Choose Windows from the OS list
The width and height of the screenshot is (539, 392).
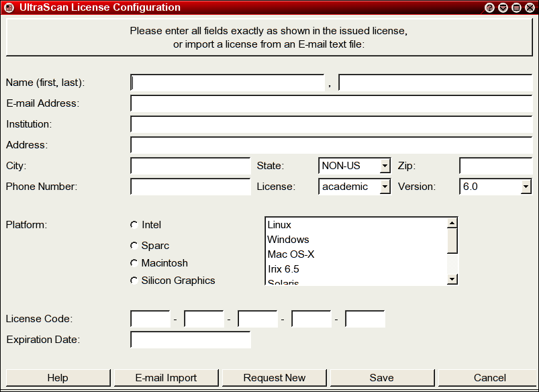pyautogui.click(x=356, y=240)
